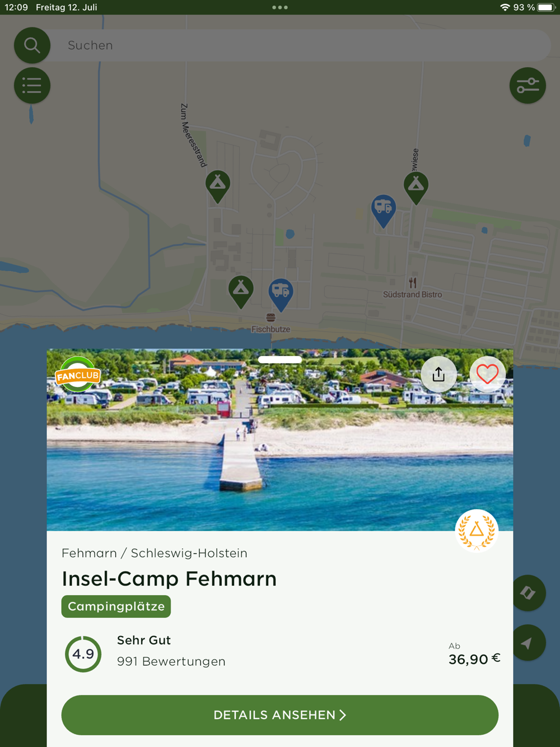Tap the Insel-Camp Fehmarn beach photo

click(x=280, y=440)
